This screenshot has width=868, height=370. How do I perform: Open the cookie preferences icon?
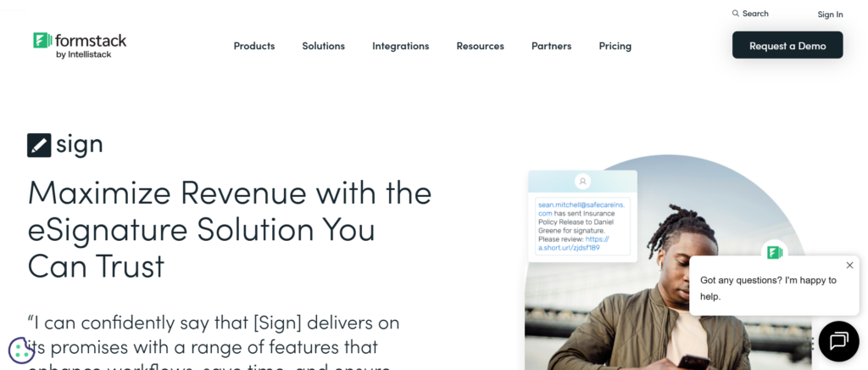click(x=21, y=350)
